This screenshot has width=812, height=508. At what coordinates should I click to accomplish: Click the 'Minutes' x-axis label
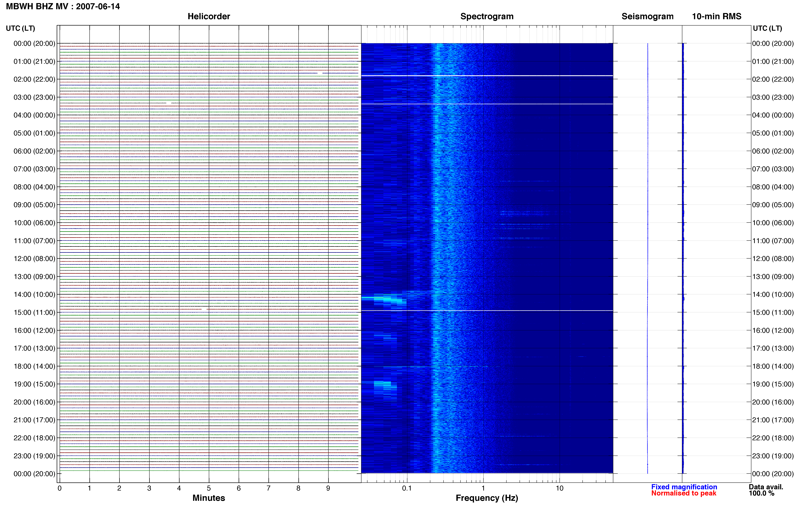click(208, 498)
